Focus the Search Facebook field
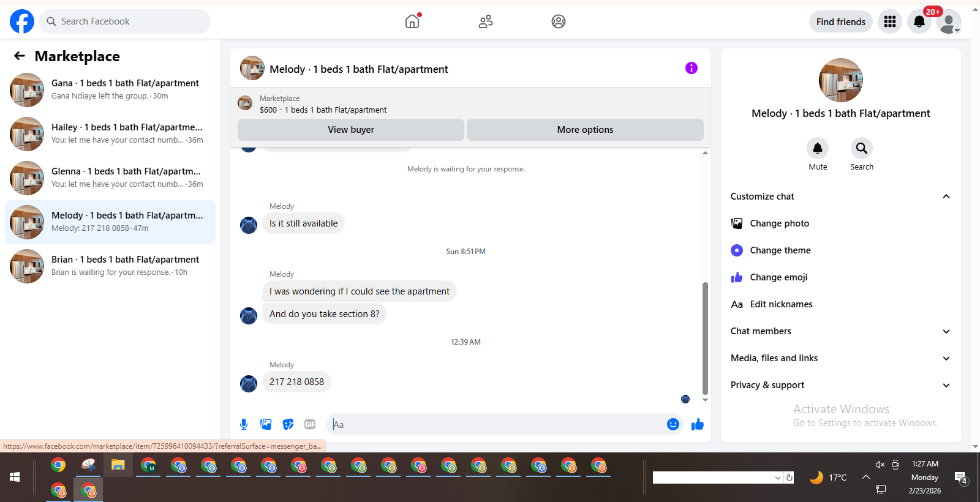980x502 pixels. pos(125,21)
